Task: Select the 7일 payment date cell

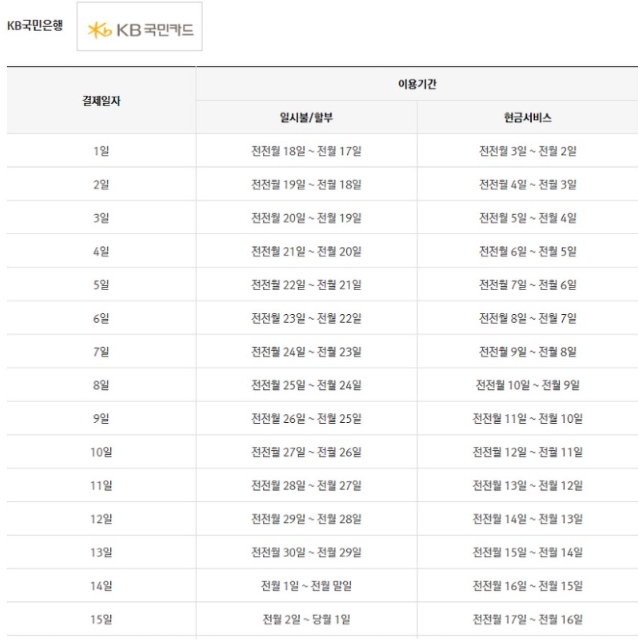Action: coord(101,352)
